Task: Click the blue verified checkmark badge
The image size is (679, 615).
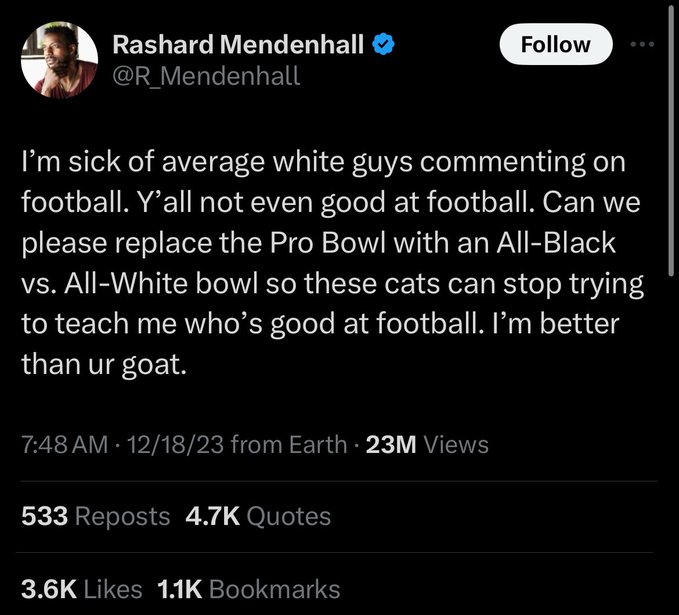Action: click(383, 44)
